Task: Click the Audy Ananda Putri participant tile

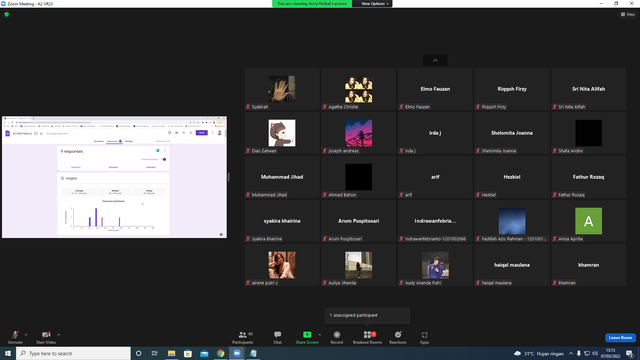Action: tap(435, 265)
